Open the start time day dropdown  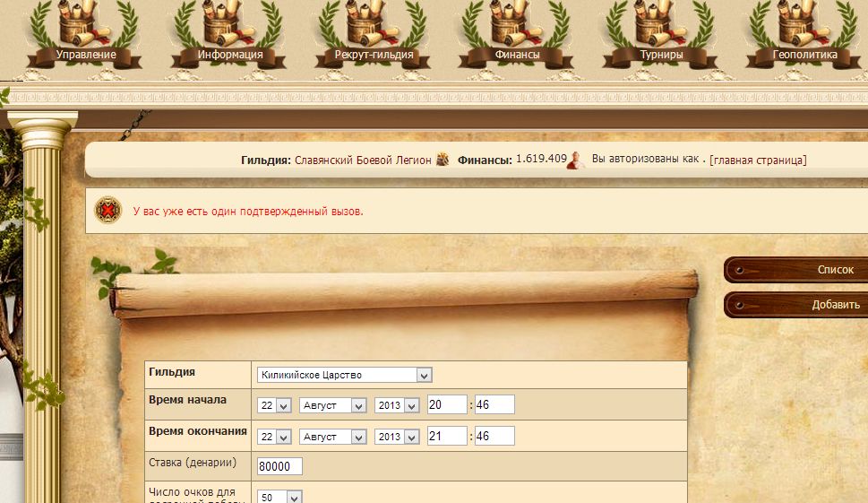(274, 406)
